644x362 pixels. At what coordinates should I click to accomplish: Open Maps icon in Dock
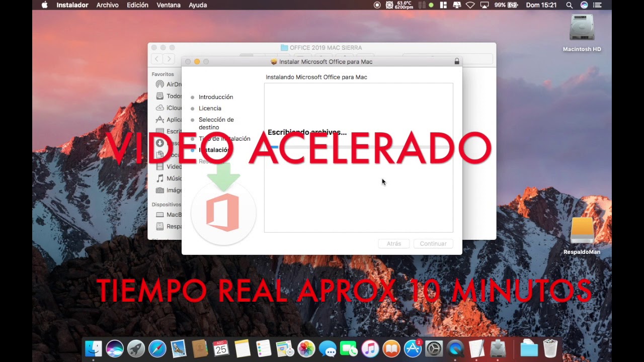click(285, 348)
